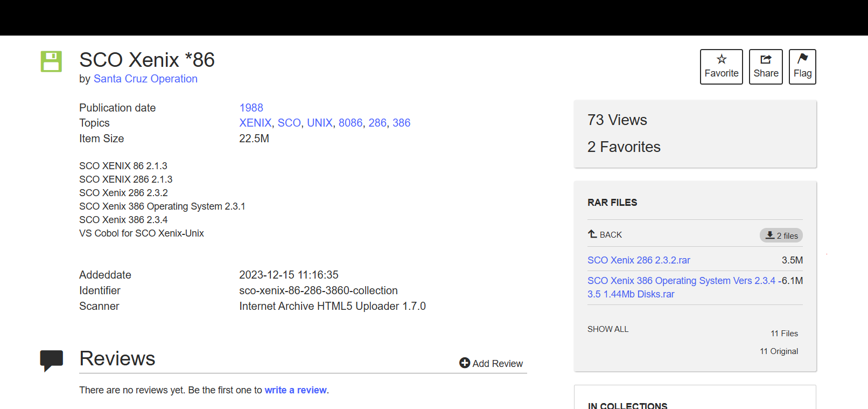Flag this item
Viewport: 868px width, 409px height.
tap(802, 67)
